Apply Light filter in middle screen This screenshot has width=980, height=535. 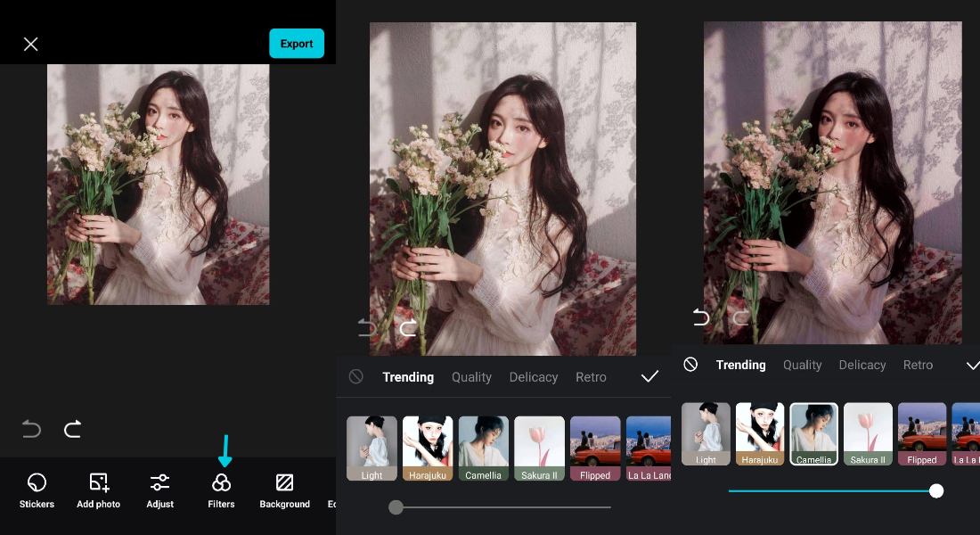[372, 448]
